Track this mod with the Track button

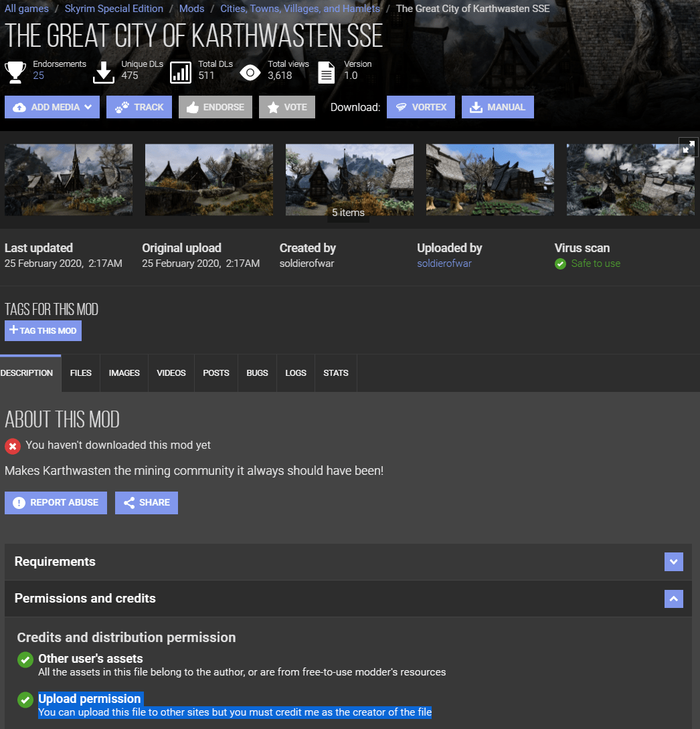point(139,107)
